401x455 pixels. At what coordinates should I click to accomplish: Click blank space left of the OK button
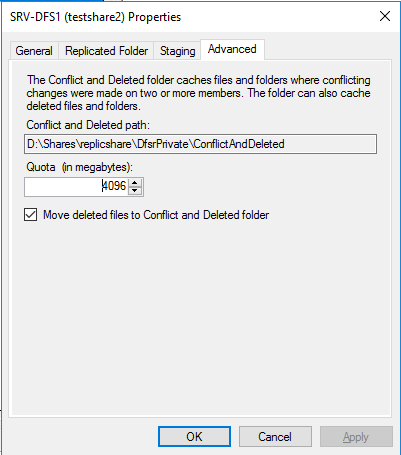83,437
